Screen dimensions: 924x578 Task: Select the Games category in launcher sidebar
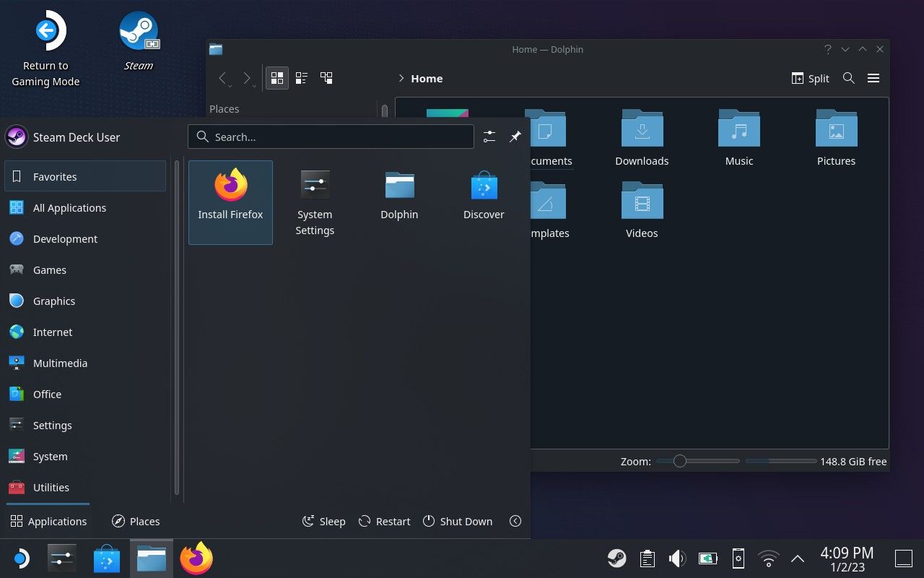coord(49,269)
